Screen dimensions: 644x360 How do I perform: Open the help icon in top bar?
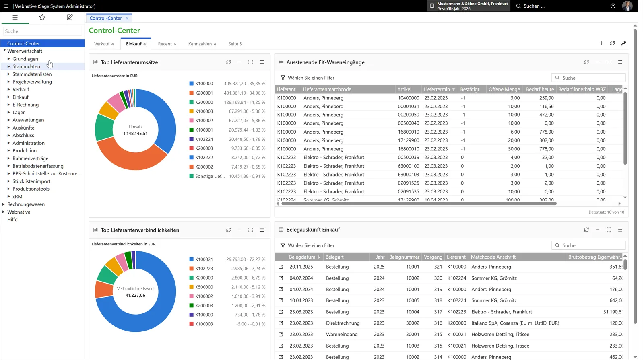point(613,6)
